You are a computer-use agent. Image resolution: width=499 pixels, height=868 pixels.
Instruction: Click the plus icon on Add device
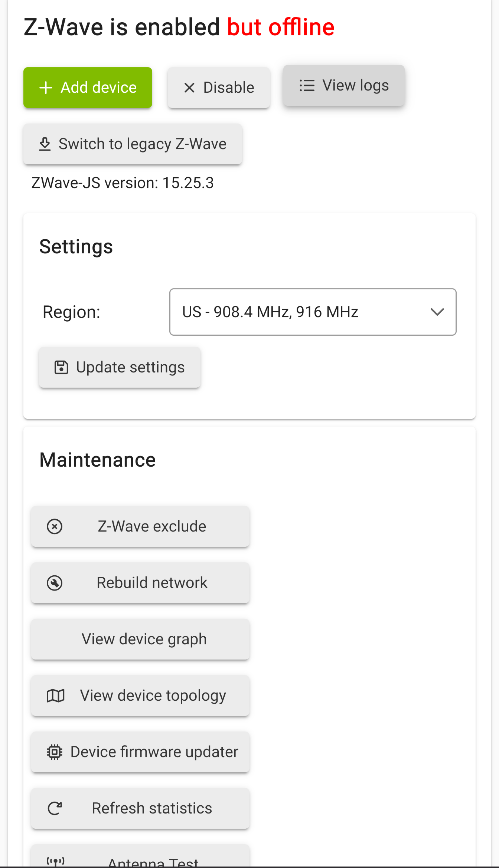[x=46, y=88]
